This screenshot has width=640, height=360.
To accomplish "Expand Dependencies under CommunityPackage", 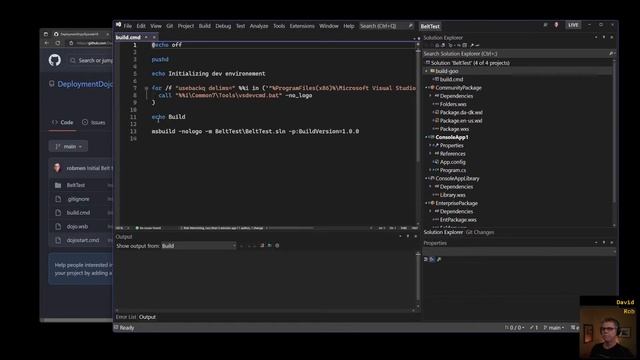I will [430, 96].
